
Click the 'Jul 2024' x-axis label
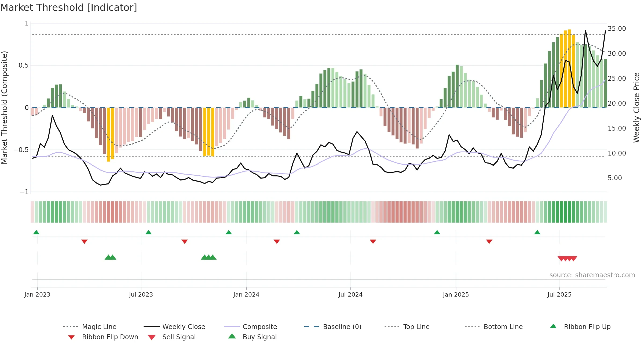click(x=350, y=294)
